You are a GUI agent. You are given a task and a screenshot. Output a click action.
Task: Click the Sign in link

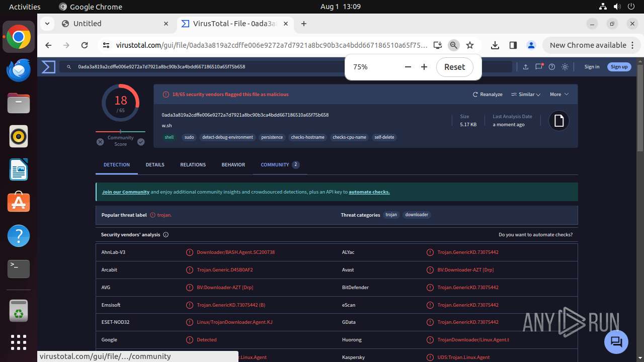pos(592,67)
